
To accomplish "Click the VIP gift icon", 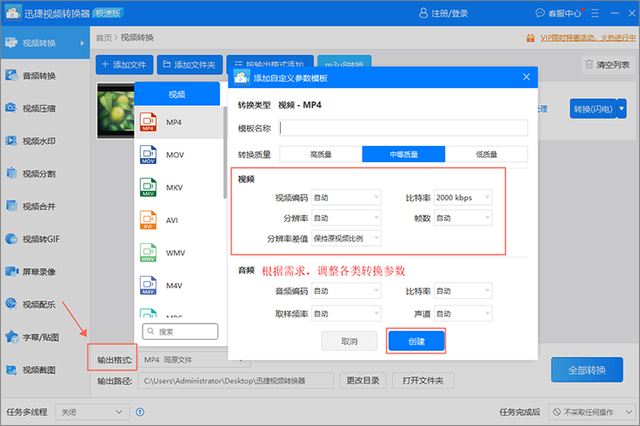I will [x=530, y=38].
